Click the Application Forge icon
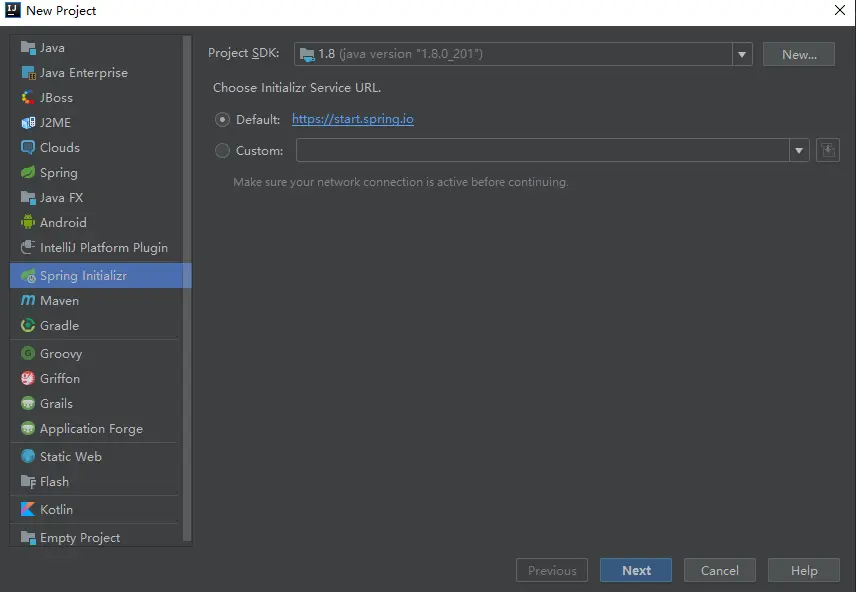Viewport: 856px width, 592px height. (x=28, y=429)
